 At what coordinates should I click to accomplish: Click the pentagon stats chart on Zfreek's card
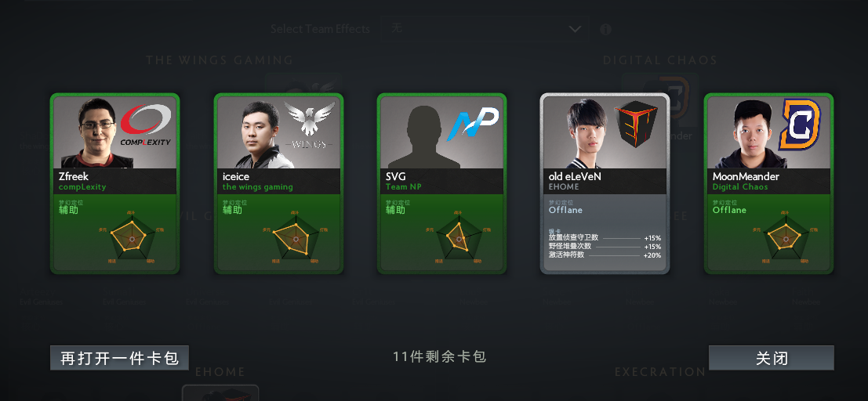[x=132, y=238]
